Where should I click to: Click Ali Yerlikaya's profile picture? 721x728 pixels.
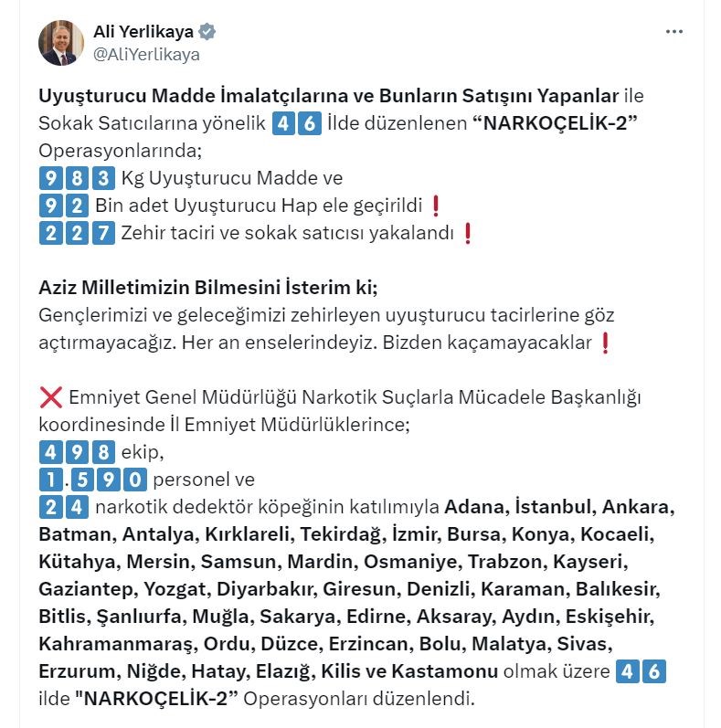point(61,43)
